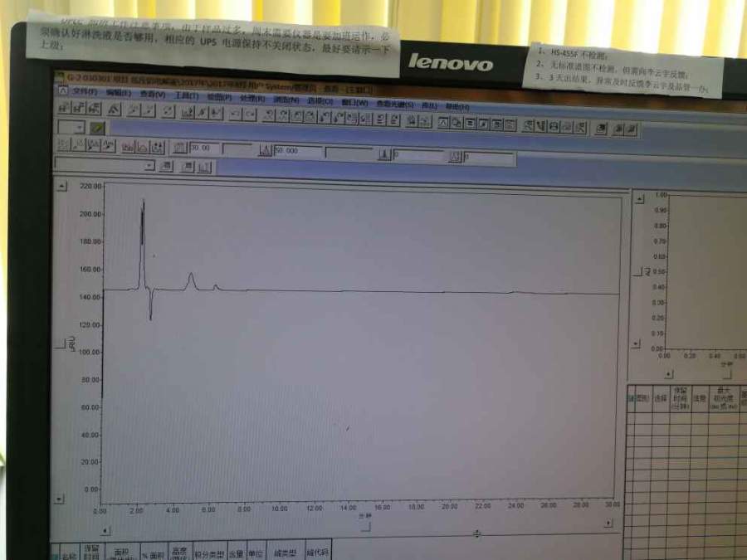Click the third icon in the top toolbar

(x=95, y=109)
